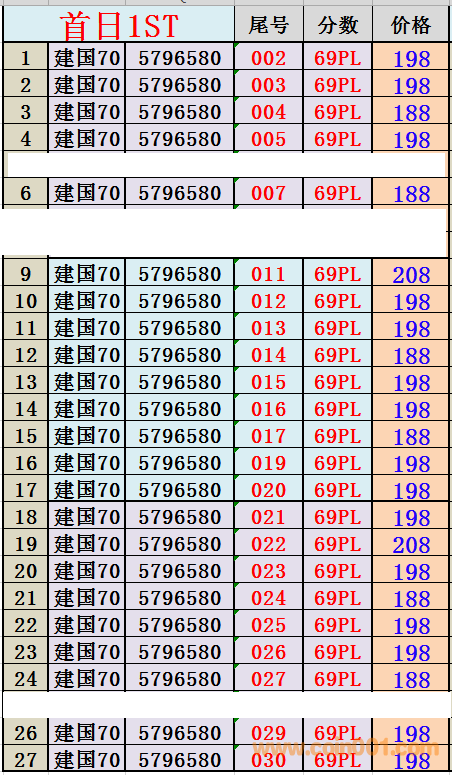The width and height of the screenshot is (452, 775).
Task: Select tail number cell 002
Action: 269,58
